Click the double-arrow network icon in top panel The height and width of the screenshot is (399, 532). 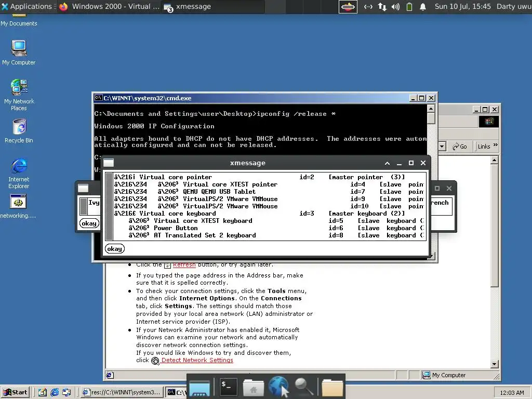click(x=368, y=6)
